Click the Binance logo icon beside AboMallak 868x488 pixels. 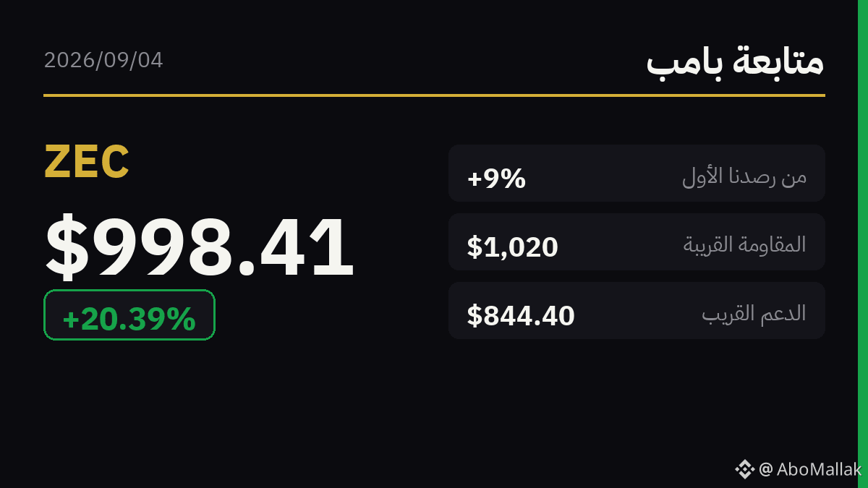745,469
